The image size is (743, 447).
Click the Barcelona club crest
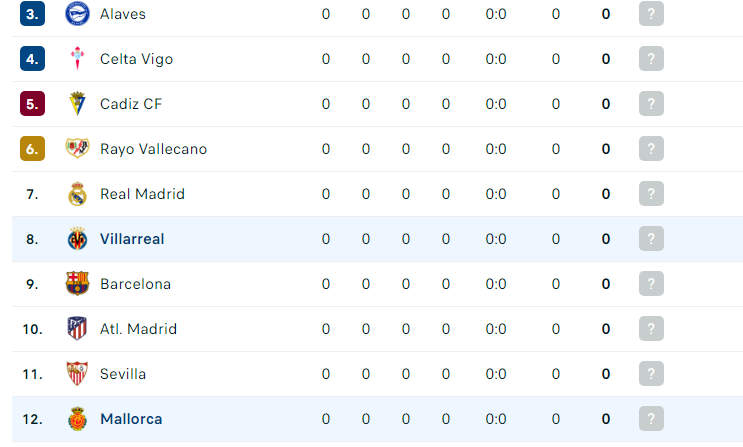click(x=77, y=283)
